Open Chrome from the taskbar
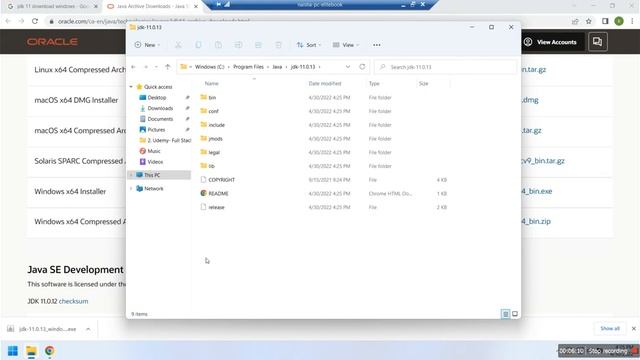Screen dimensions: 640x360 point(49,351)
